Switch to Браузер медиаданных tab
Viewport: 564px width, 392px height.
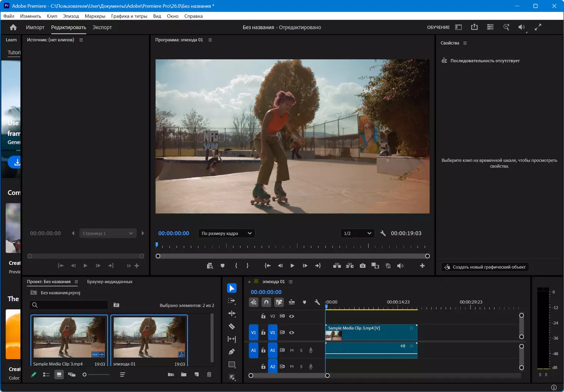tap(110, 282)
